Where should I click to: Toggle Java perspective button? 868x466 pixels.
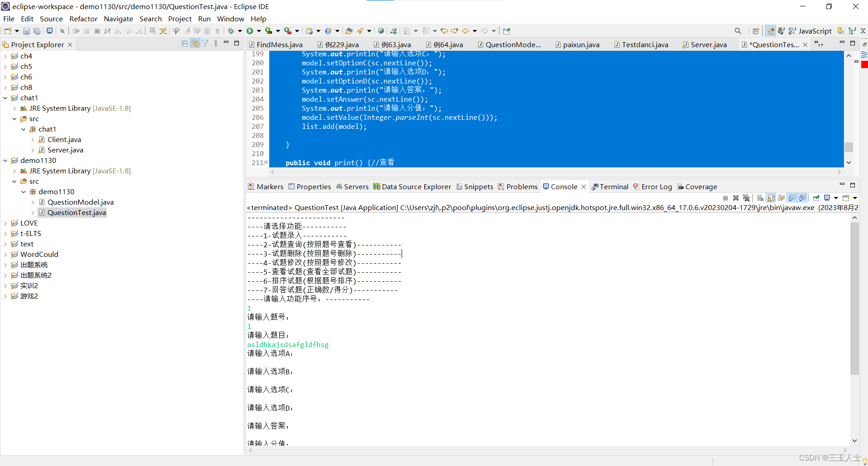pyautogui.click(x=771, y=31)
